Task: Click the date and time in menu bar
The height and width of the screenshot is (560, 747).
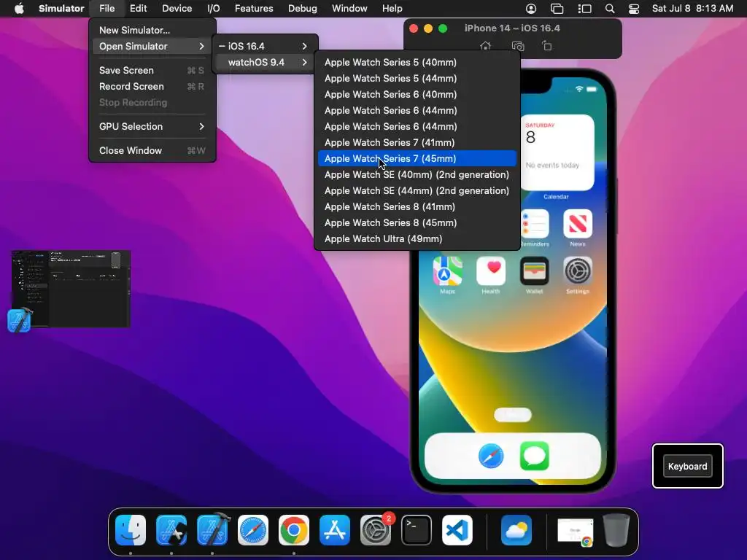Action: 693,9
